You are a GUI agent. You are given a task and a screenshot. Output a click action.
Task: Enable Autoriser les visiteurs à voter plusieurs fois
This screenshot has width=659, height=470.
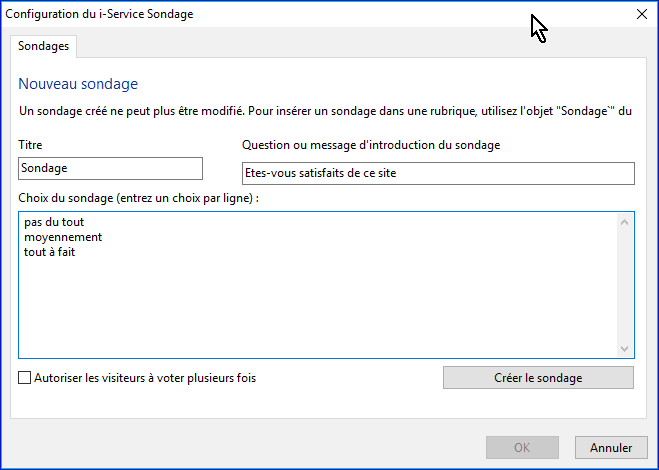point(25,378)
